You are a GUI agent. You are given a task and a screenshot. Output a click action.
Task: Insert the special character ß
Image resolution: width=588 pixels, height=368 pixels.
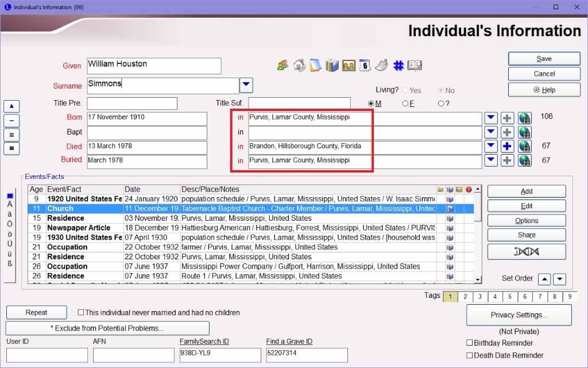[10, 263]
